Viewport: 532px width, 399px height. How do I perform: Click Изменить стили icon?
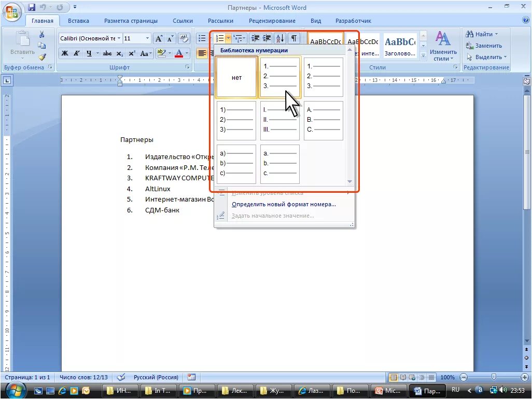(x=443, y=46)
